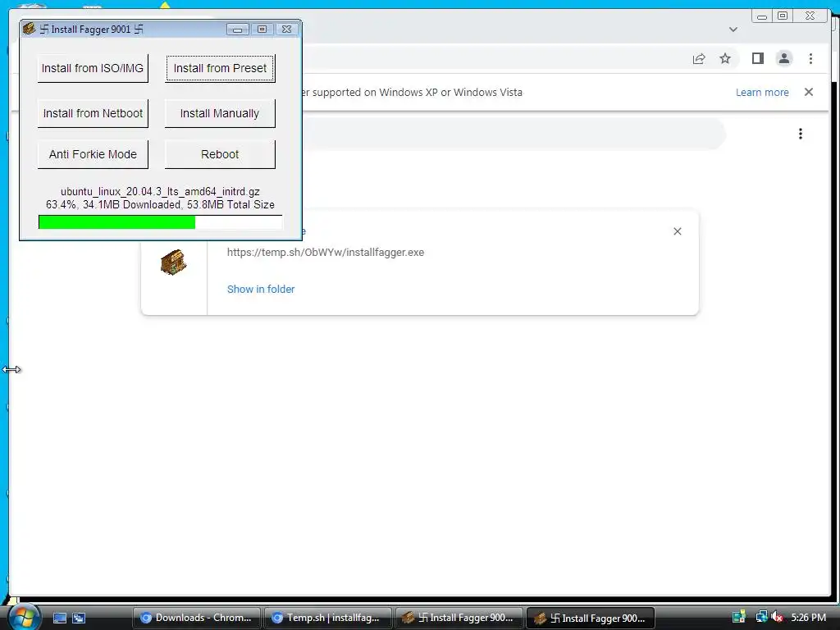
Task: Click the 63.4% downloaded status text
Action: (x=160, y=204)
